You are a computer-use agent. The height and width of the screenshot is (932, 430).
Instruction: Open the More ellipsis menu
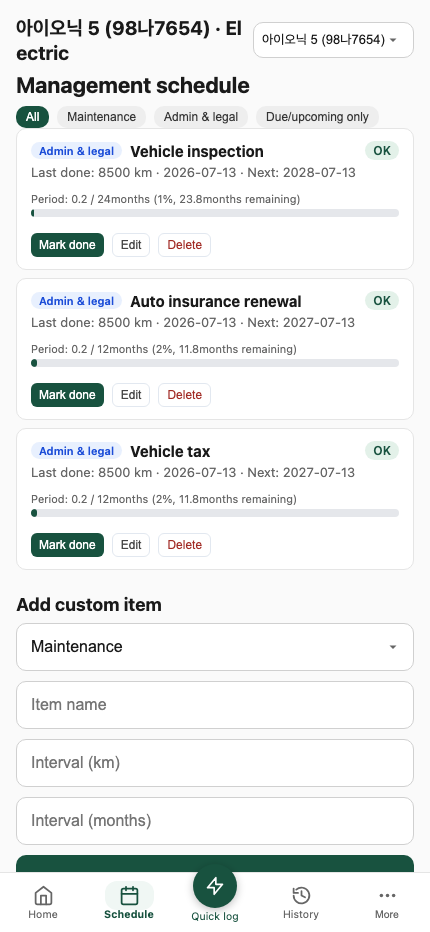pyautogui.click(x=387, y=895)
